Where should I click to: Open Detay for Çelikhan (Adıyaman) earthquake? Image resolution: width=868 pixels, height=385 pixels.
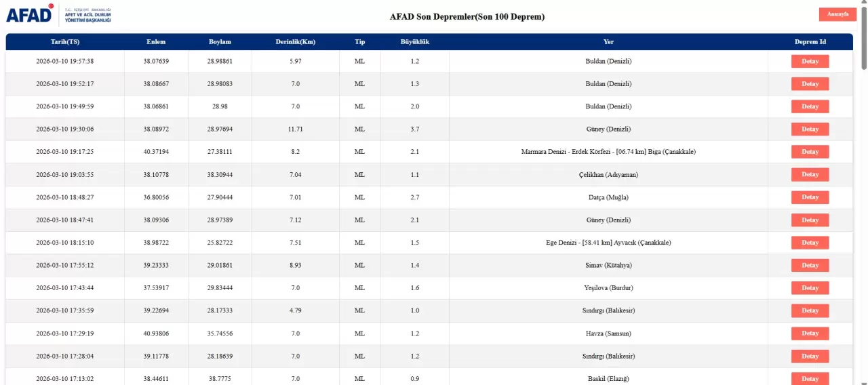point(810,175)
